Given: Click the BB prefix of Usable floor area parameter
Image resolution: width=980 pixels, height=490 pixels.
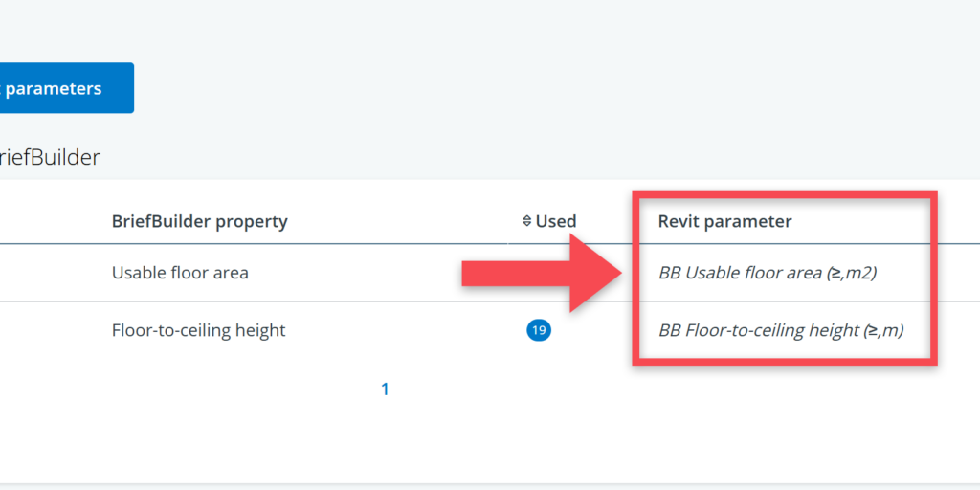Looking at the screenshot, I should coord(669,273).
